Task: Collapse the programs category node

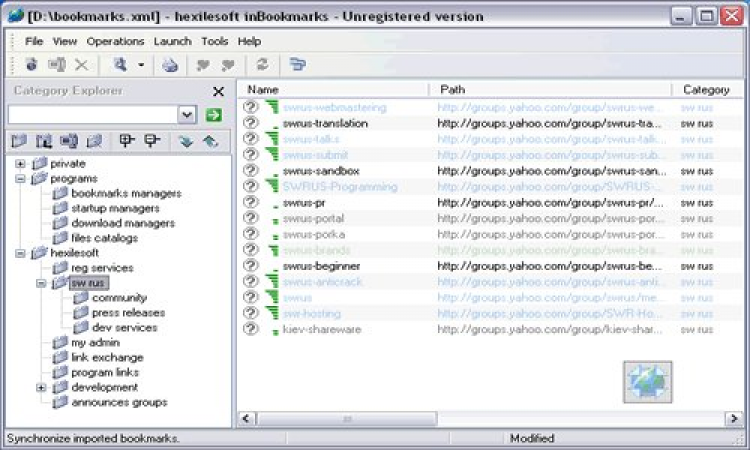Action: 20,179
